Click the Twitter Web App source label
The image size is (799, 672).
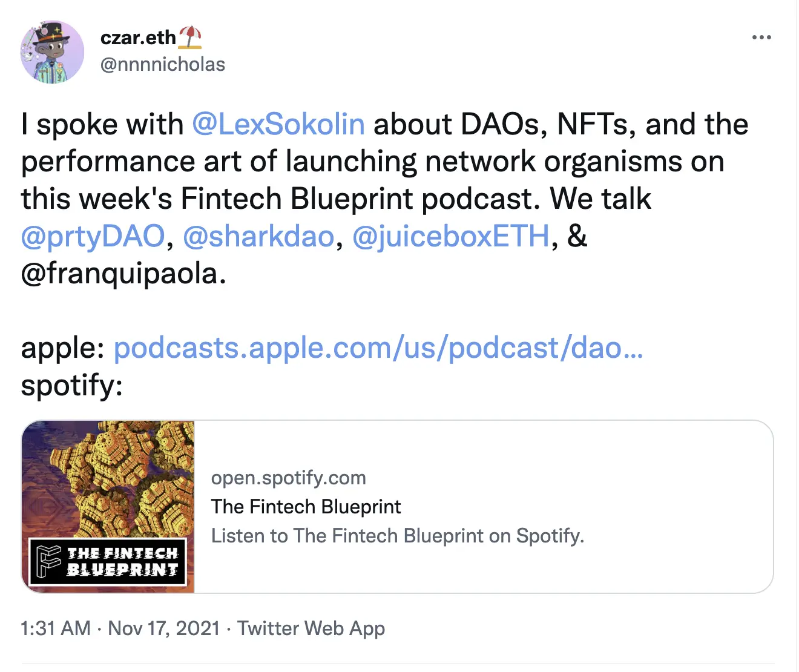pyautogui.click(x=311, y=628)
